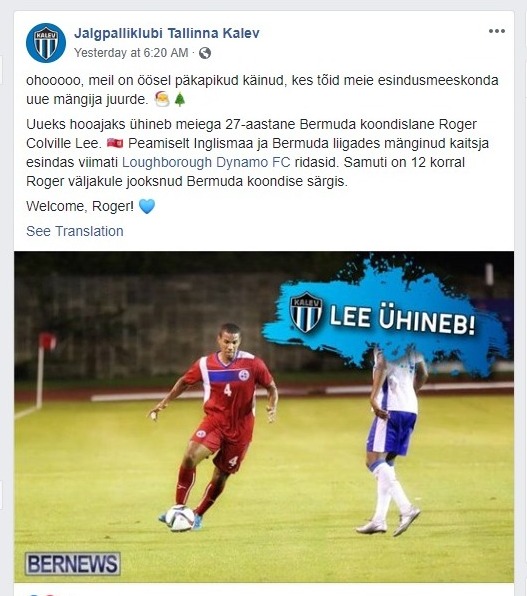
Task: Open the three-dot post options menu
Action: [497, 31]
